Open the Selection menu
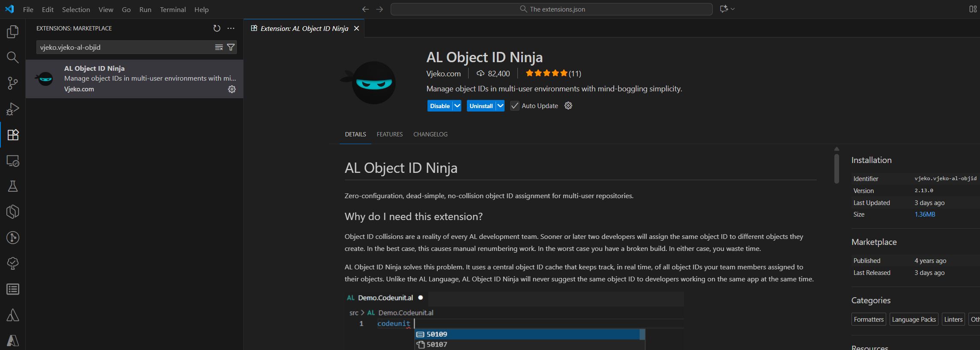This screenshot has height=350, width=980. (x=76, y=9)
